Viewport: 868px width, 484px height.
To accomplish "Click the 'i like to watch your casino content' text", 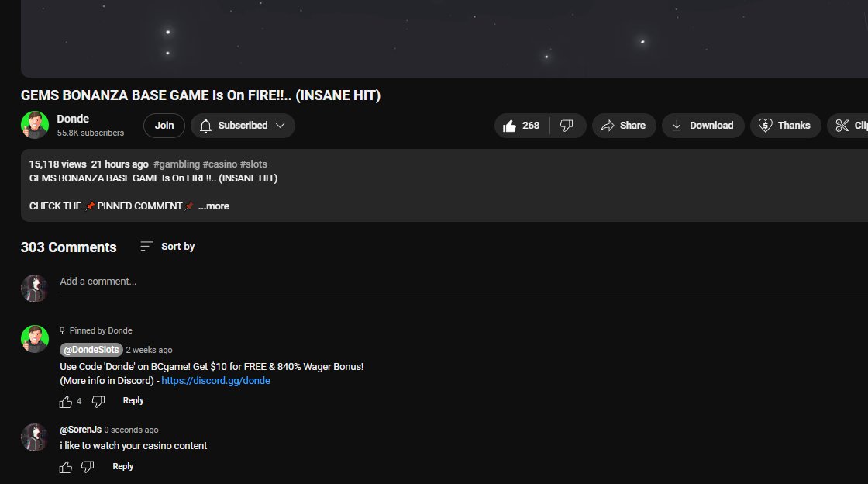I will click(x=133, y=446).
